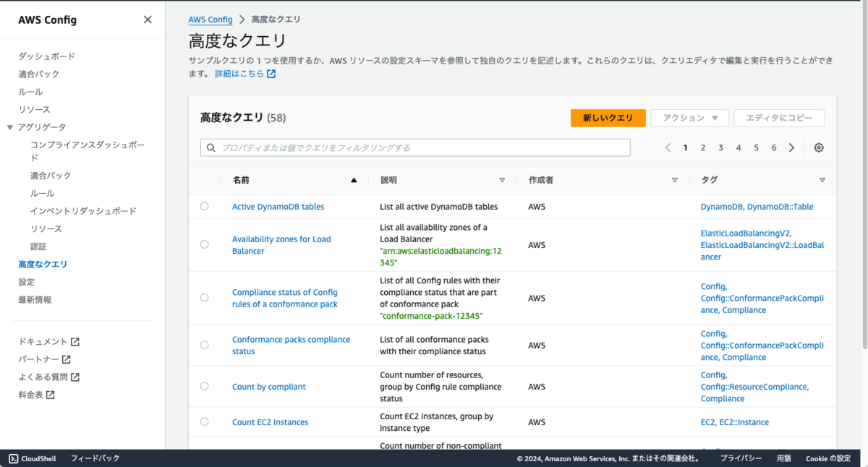Open よくある質問 external link
868x467 pixels.
pyautogui.click(x=48, y=377)
